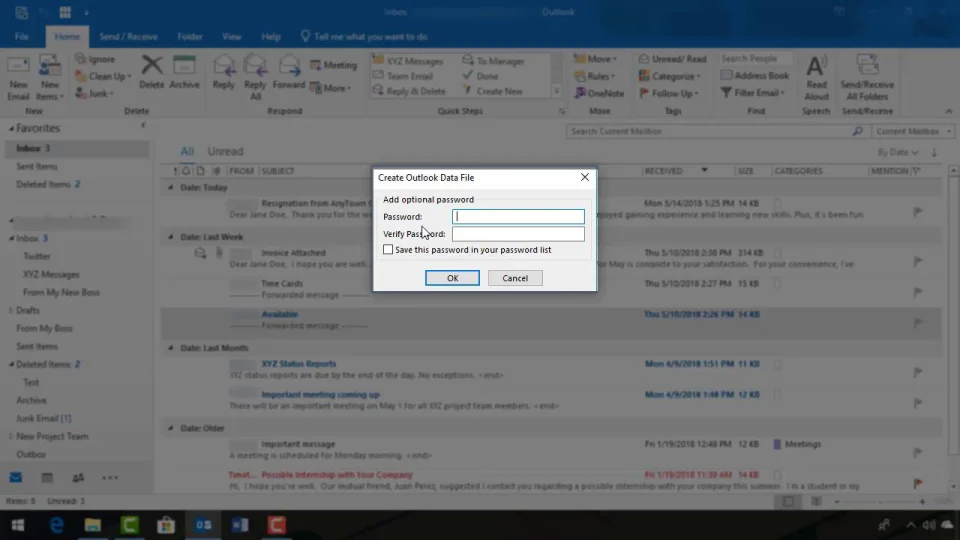Flag the XYZ Status Reports message
This screenshot has height=540, width=960.
(918, 372)
